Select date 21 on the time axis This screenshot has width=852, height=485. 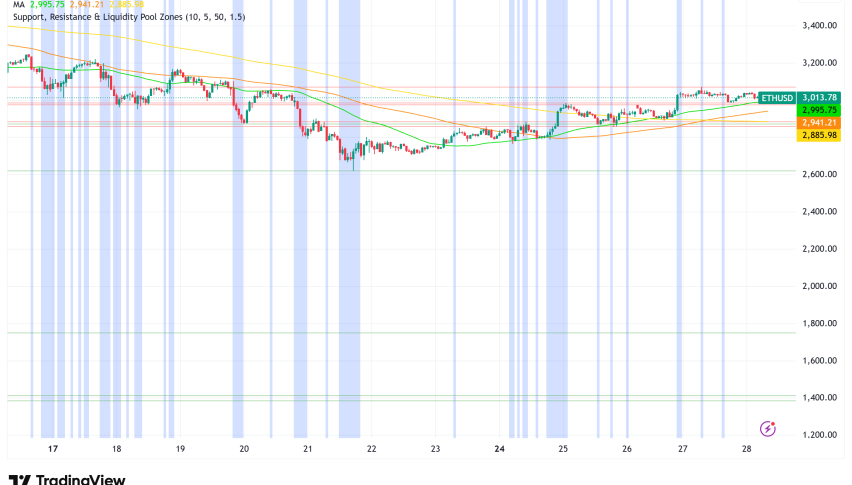pos(307,450)
